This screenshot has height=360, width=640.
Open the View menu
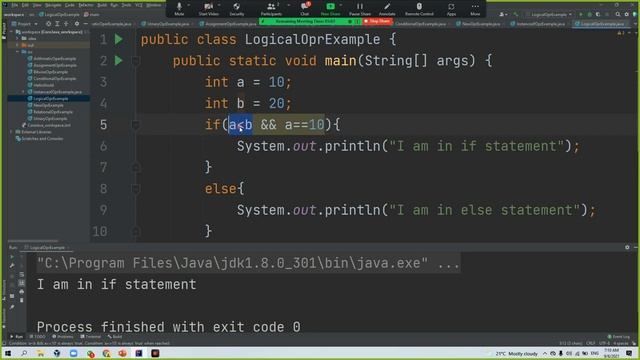coord(37,5)
